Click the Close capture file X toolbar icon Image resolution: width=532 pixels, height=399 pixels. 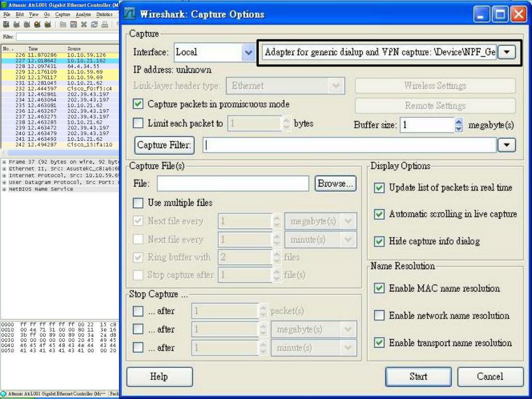click(84, 24)
